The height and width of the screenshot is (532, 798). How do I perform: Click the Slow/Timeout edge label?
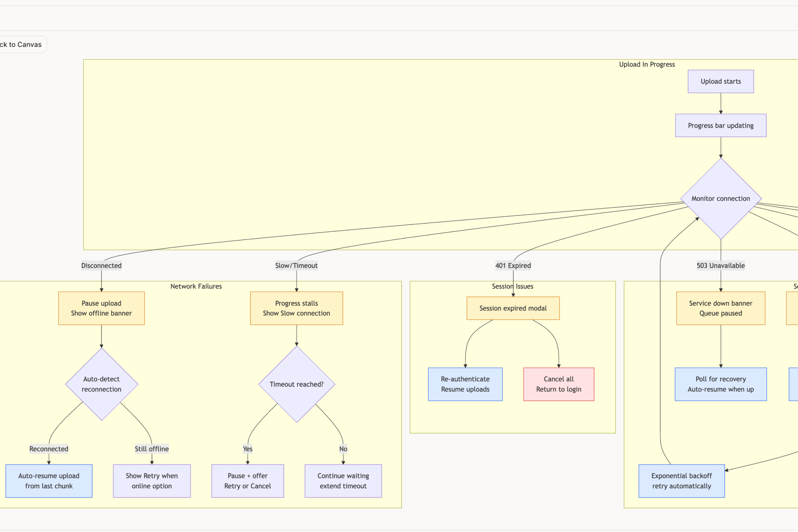coord(296,266)
